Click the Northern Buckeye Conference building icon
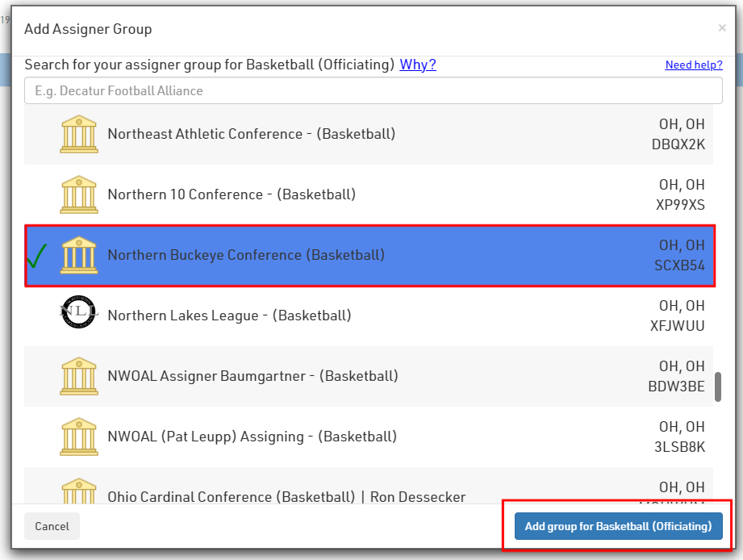The height and width of the screenshot is (560, 743). point(78,255)
